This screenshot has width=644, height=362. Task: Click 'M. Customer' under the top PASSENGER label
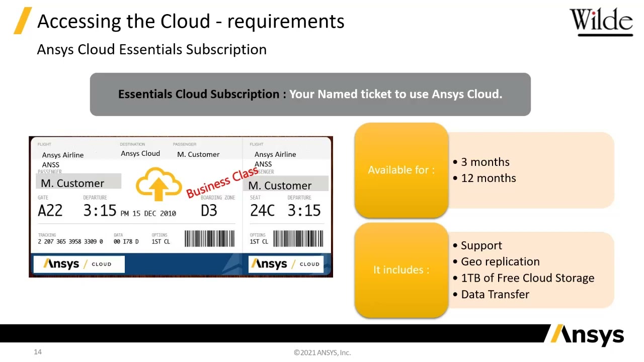(198, 154)
